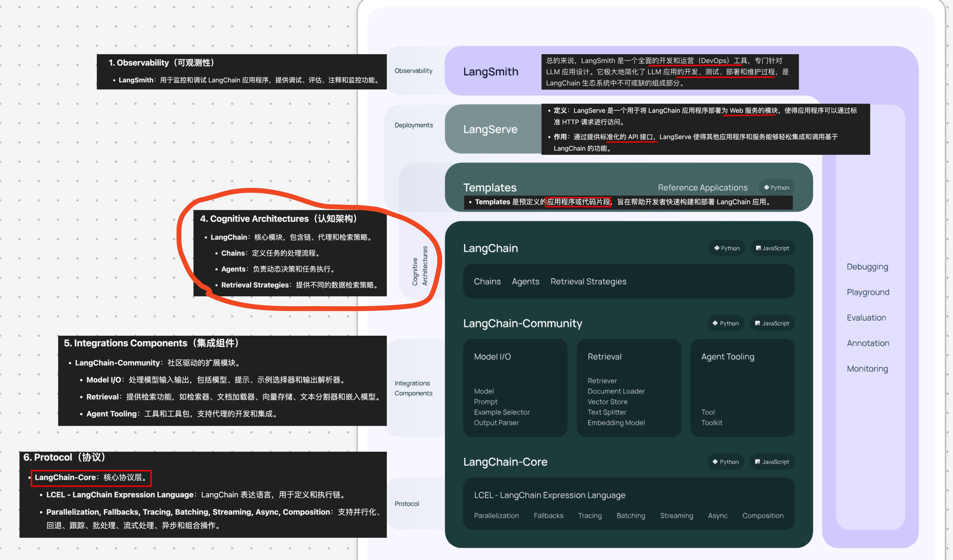Click the Python badge in the LangChain-Community row
Screen dimensions: 953x560
(x=726, y=323)
